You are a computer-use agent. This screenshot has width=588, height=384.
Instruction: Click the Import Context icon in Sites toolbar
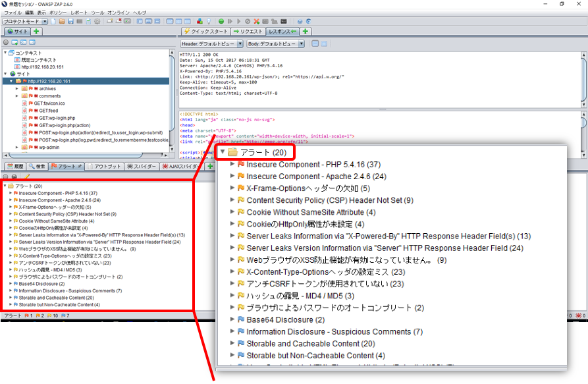click(x=23, y=42)
